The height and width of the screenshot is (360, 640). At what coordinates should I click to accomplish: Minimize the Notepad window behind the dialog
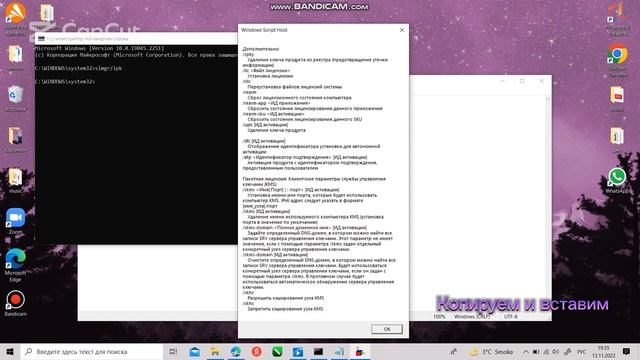(503, 81)
